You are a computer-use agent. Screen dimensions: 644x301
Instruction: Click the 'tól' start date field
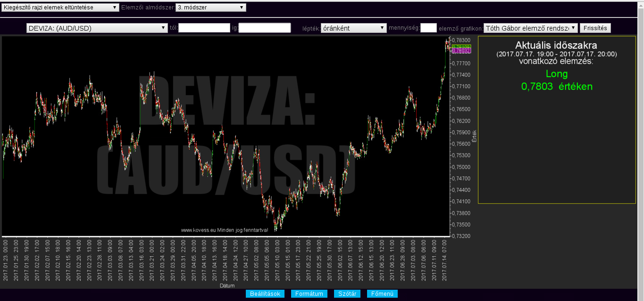coord(204,28)
